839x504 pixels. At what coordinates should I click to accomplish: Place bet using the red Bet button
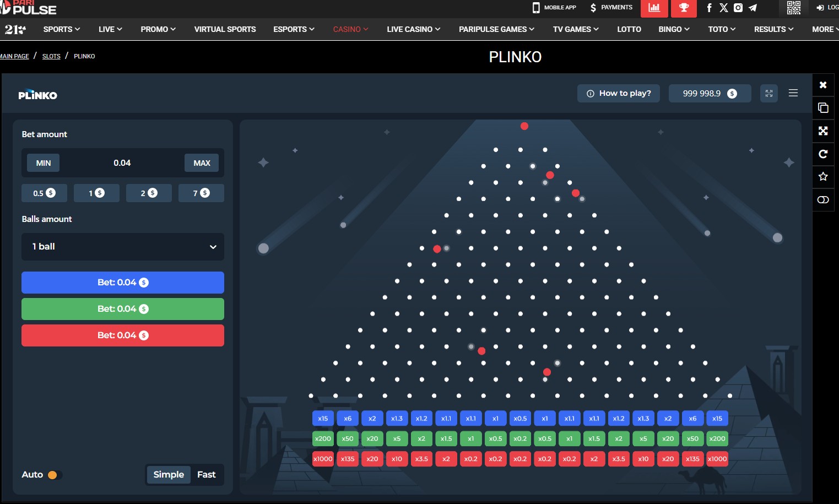pos(122,335)
